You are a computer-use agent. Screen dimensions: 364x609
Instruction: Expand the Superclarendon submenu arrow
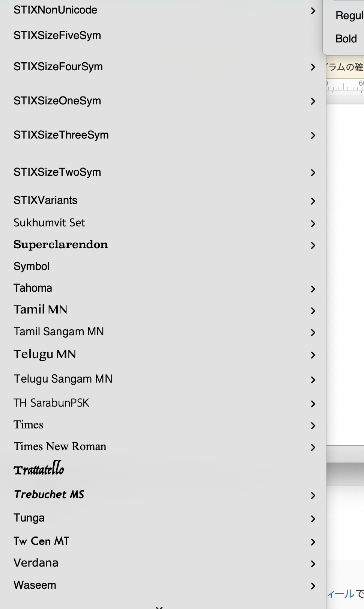(313, 246)
